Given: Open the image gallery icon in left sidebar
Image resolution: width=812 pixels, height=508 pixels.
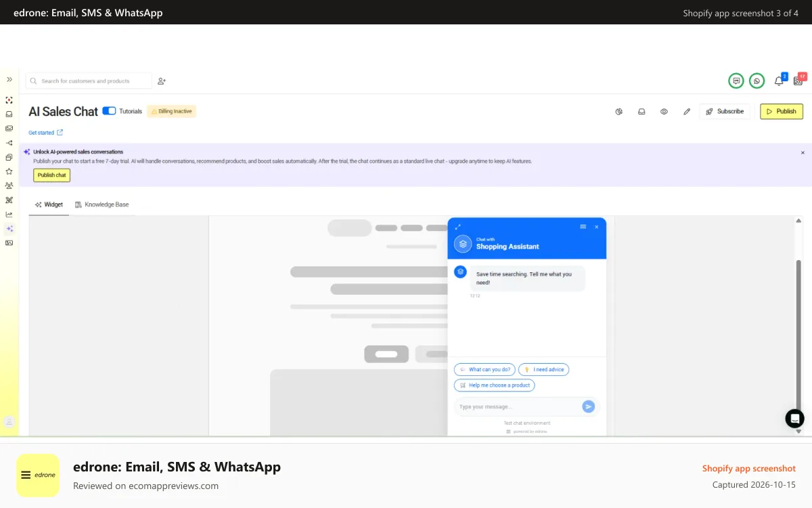Looking at the screenshot, I should click(x=9, y=242).
